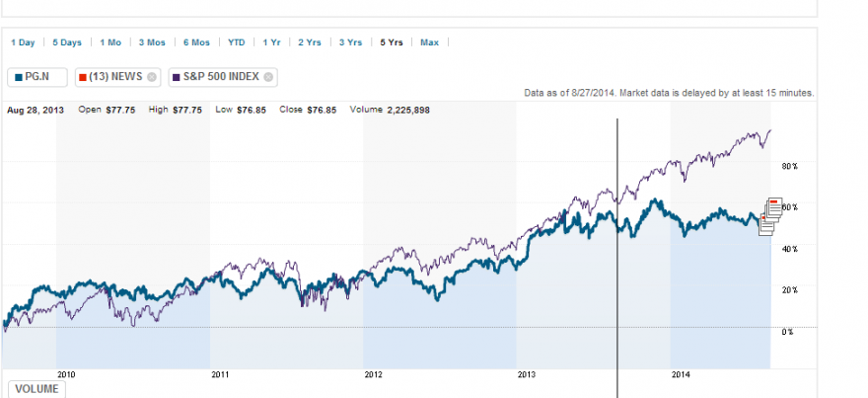Open the stacked news document icon on chart

click(x=770, y=216)
